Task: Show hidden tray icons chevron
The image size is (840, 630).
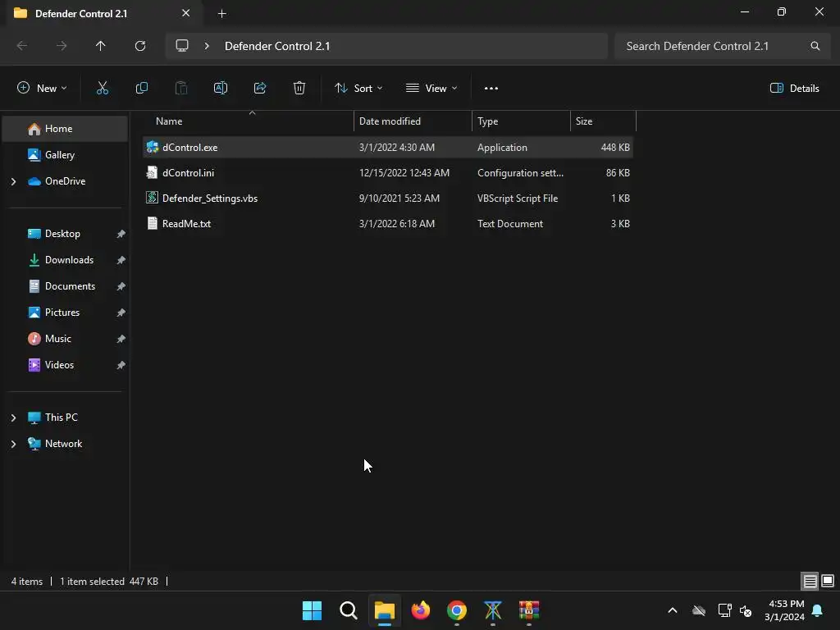Action: coord(673,610)
